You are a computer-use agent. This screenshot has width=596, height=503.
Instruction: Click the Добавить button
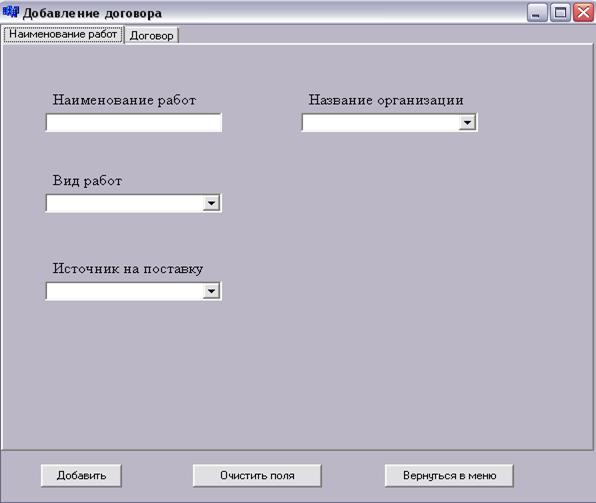pos(81,475)
